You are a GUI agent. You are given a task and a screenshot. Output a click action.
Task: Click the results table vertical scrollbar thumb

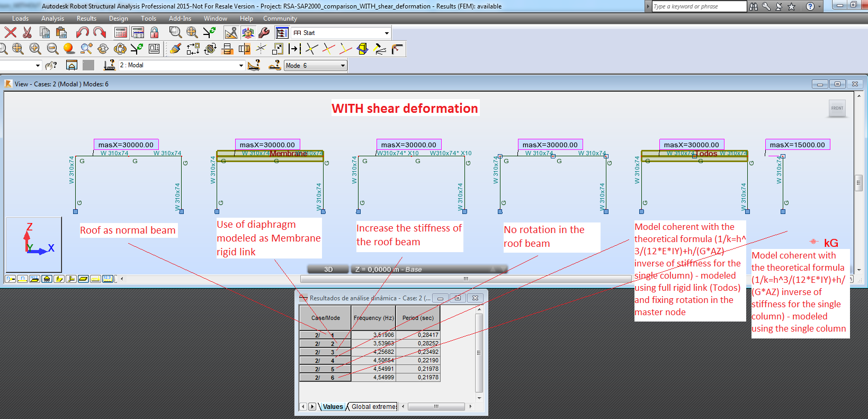pyautogui.click(x=479, y=353)
